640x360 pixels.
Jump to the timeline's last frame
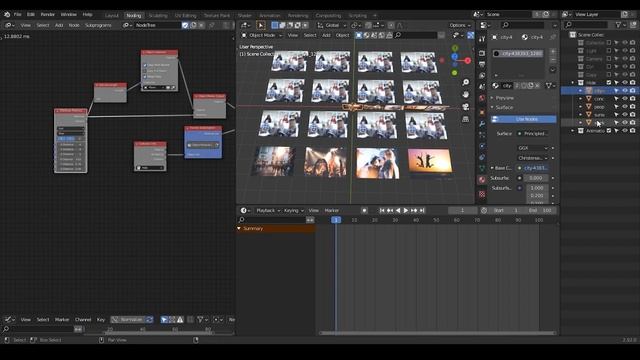[422, 210]
